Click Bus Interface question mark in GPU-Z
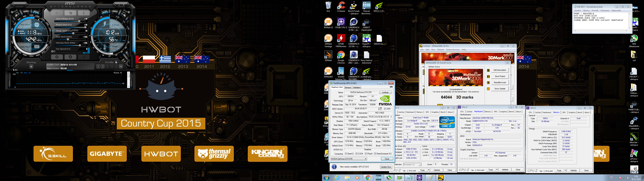The width and height of the screenshot is (644, 181). 391,117
